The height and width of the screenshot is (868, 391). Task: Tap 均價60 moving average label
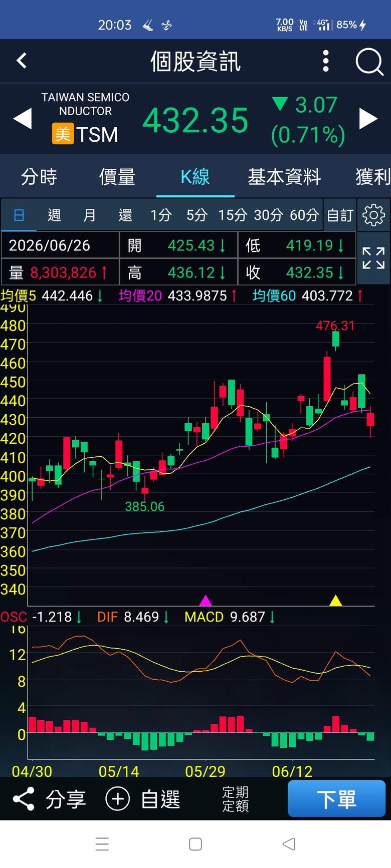click(274, 296)
